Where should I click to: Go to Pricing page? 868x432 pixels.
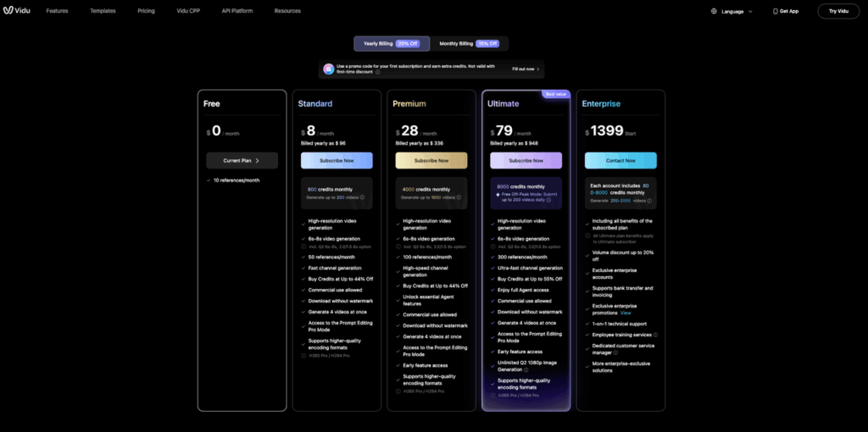pyautogui.click(x=146, y=11)
